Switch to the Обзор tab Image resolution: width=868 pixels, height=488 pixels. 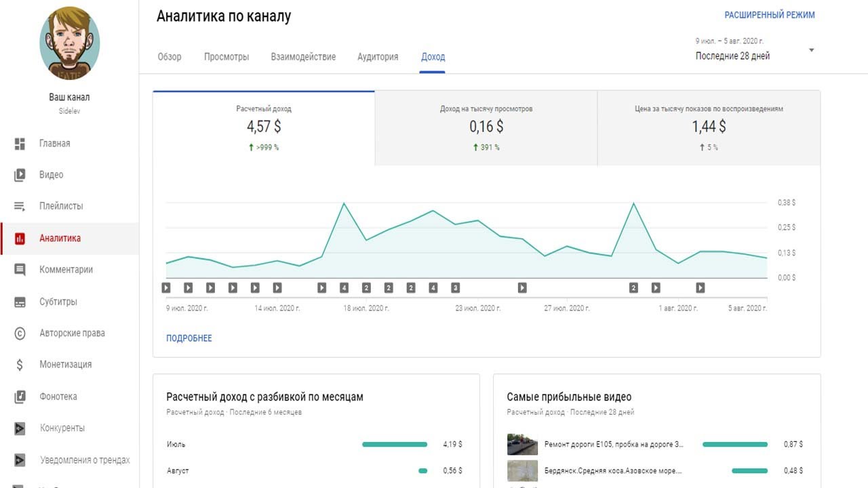(x=170, y=57)
